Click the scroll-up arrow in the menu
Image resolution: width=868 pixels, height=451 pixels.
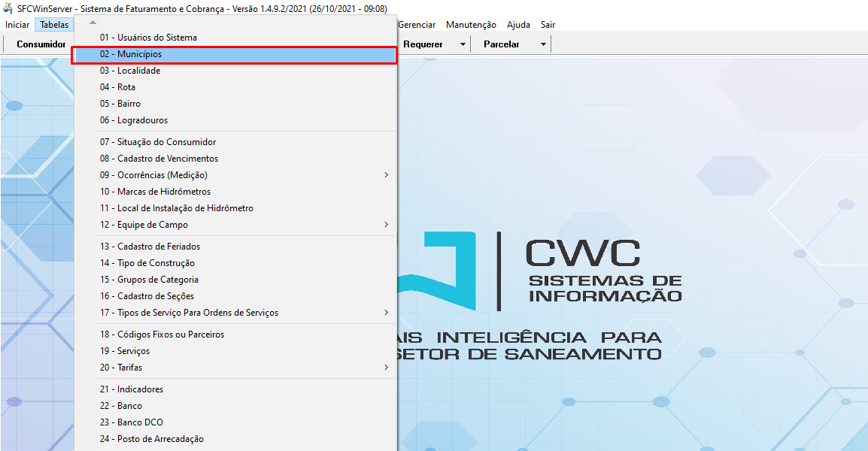92,22
